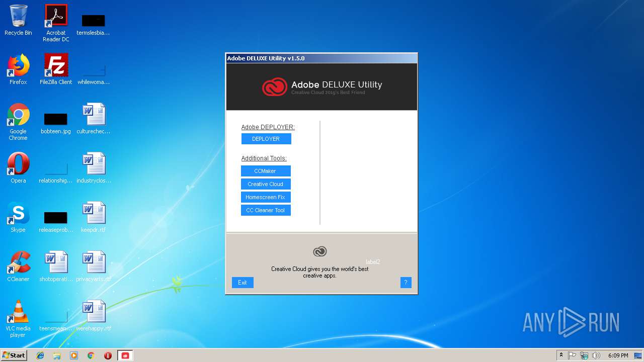Click the 6:09 PM taskbar clock
Screen dimensions: 644x362
(x=618, y=355)
